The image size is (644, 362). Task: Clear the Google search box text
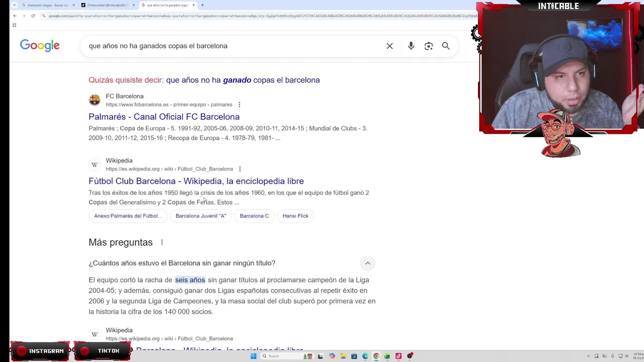click(389, 46)
